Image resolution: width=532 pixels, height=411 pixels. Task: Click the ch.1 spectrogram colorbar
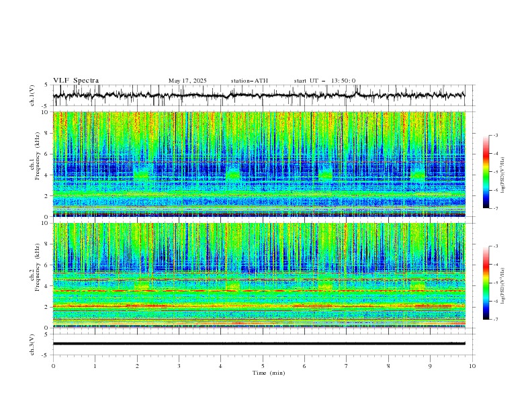click(486, 172)
